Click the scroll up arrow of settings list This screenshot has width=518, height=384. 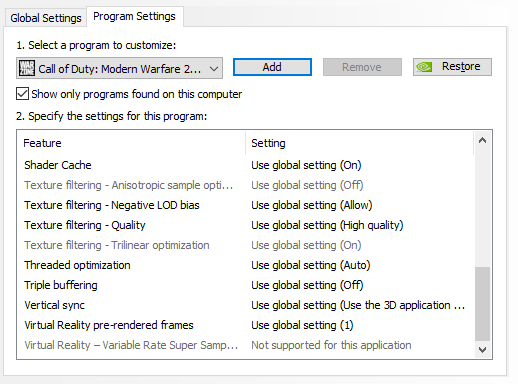click(x=482, y=140)
